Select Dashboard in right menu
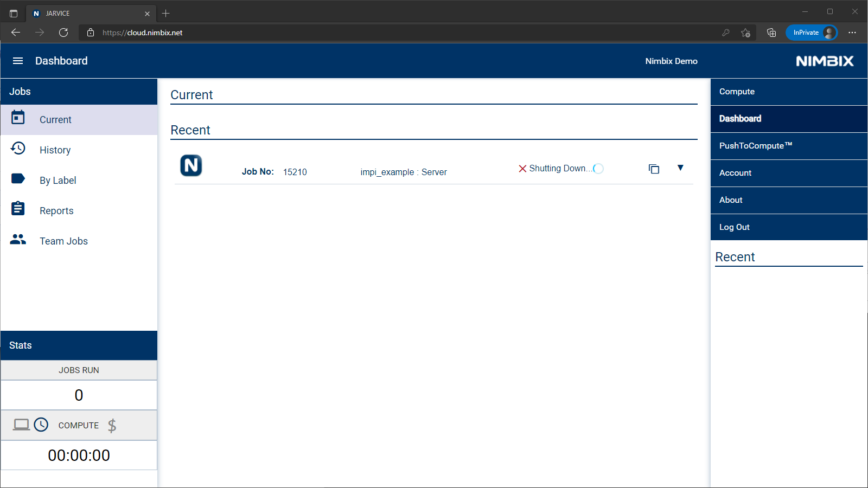 789,119
